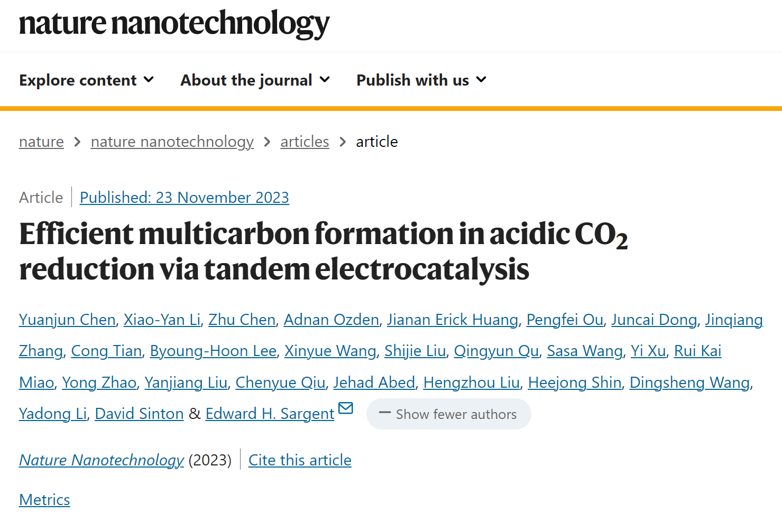
Task: Expand the Publish with us menu
Action: 421,80
